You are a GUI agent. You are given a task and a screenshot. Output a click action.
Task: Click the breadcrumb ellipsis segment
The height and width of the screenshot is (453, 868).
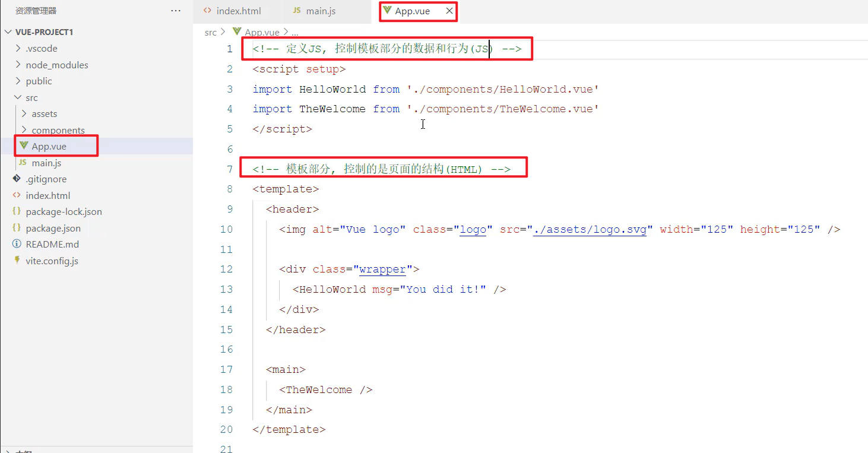click(x=295, y=33)
